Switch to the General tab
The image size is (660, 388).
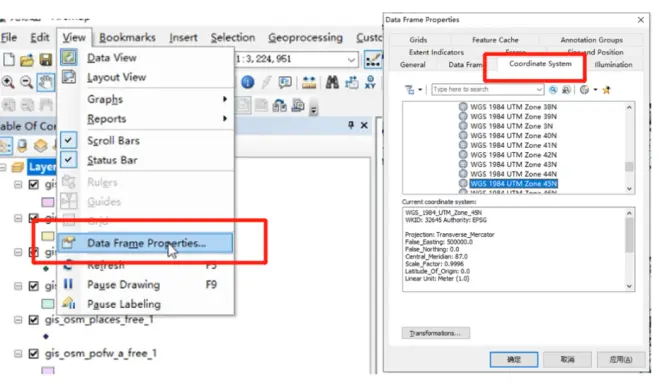(412, 65)
